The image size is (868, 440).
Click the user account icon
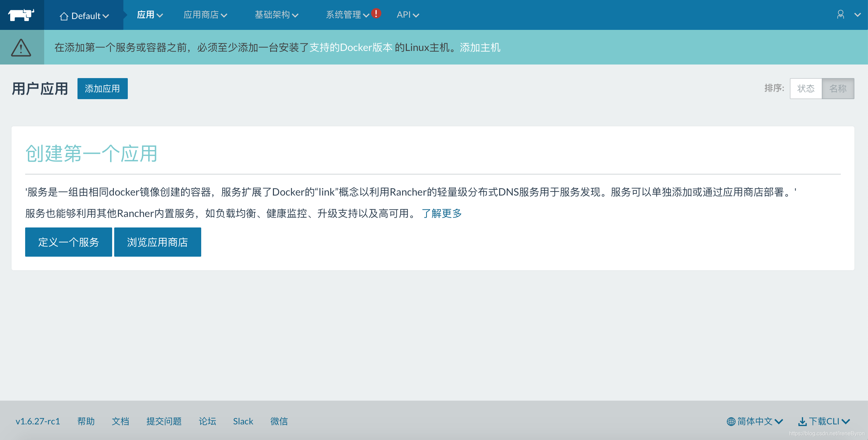840,15
